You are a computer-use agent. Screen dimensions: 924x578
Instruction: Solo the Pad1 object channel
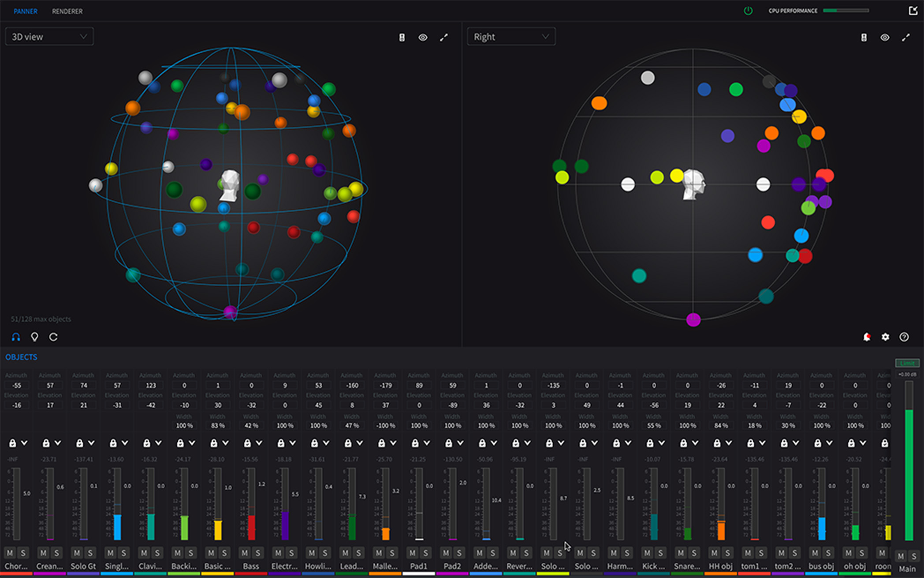(x=425, y=553)
